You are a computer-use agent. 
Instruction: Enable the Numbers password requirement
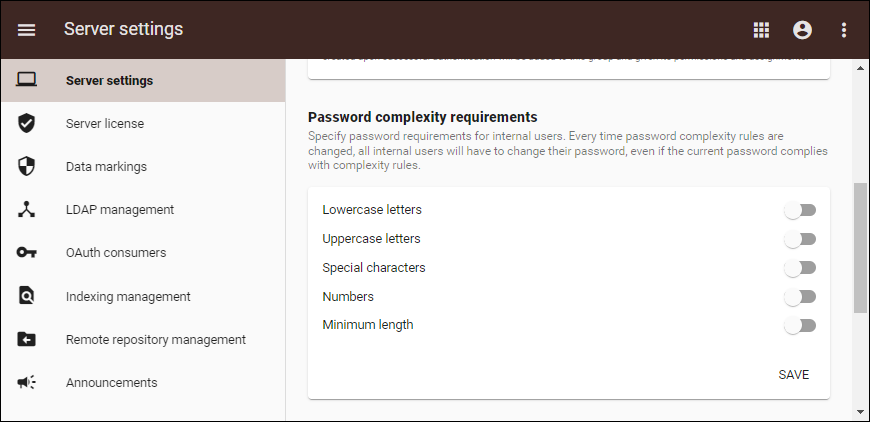point(800,297)
